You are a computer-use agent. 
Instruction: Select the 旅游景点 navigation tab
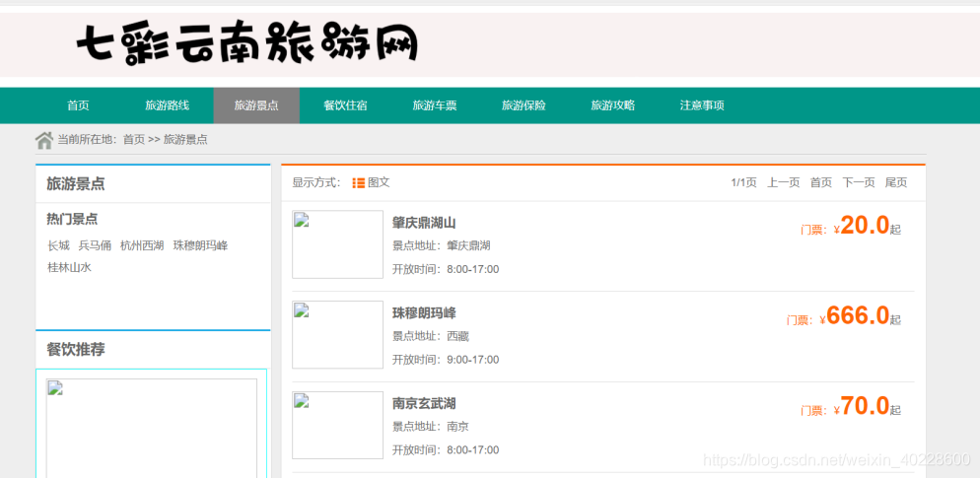pos(256,105)
